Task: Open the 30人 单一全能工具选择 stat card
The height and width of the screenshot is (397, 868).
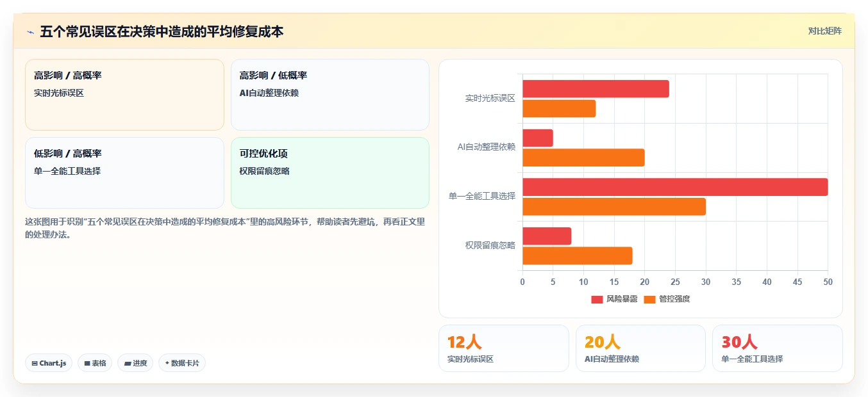Action: pos(778,348)
